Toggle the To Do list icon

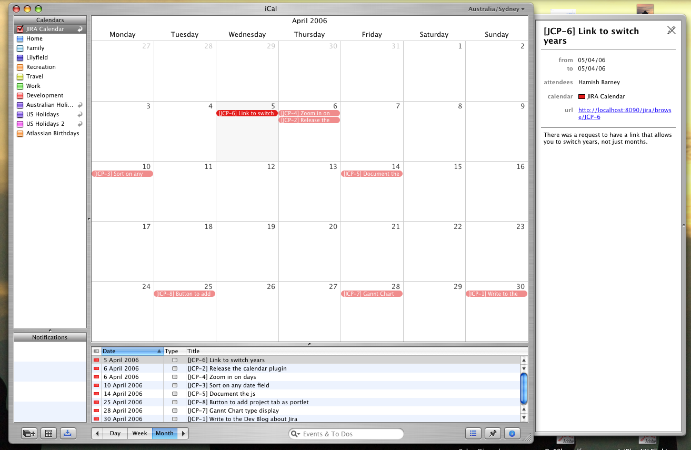pyautogui.click(x=472, y=433)
